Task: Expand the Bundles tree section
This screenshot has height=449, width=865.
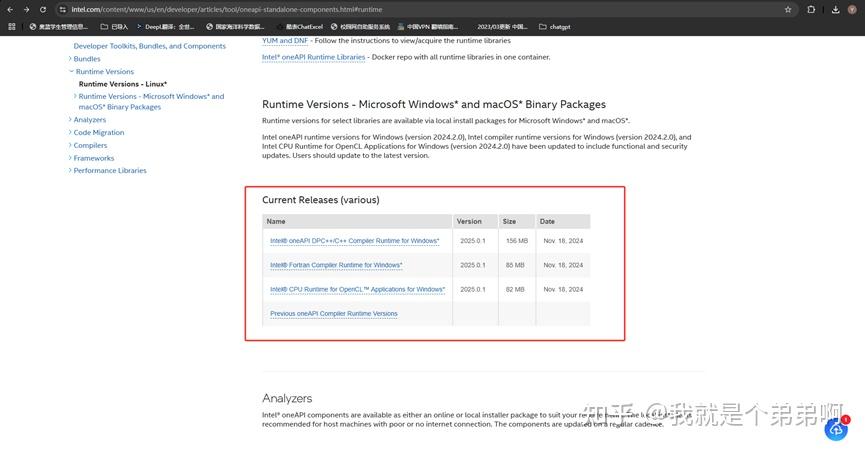Action: click(70, 59)
